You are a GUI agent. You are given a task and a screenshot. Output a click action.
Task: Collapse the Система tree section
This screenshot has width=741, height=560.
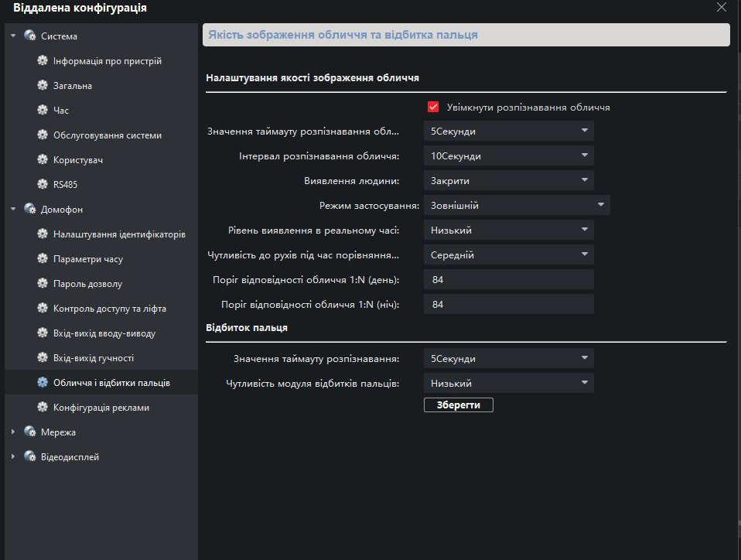point(12,36)
